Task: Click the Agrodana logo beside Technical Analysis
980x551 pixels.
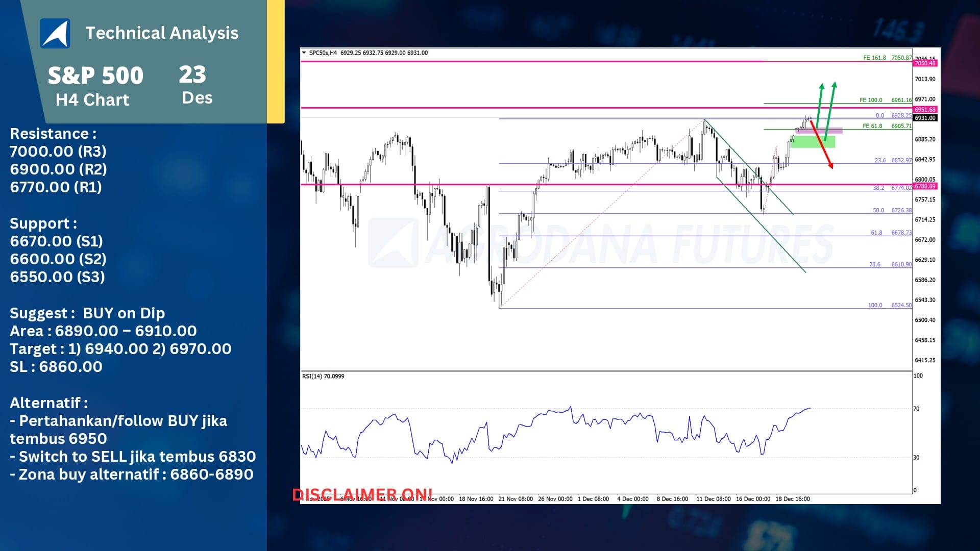Action: 55,34
